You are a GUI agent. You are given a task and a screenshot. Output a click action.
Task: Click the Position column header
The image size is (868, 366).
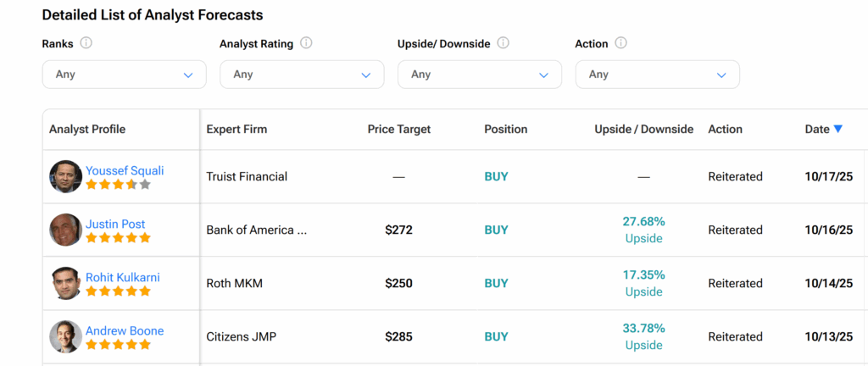point(505,130)
